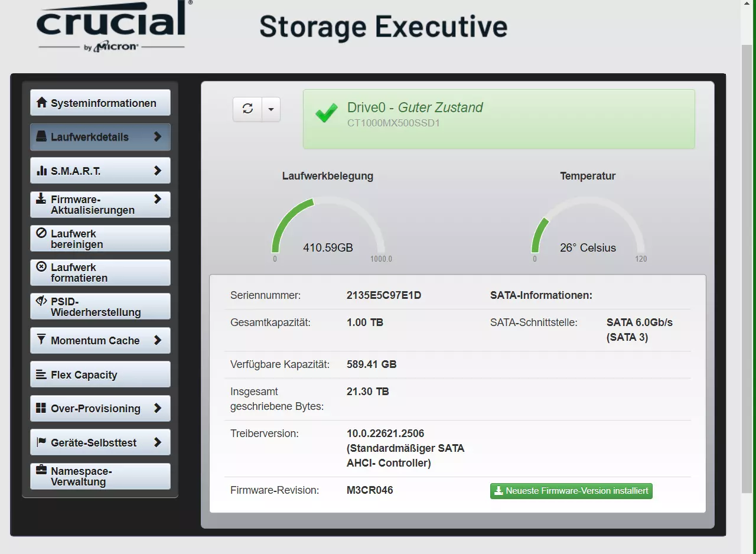Image resolution: width=756 pixels, height=554 pixels.
Task: Expand the S.M.A.R.T. chevron arrow
Action: pyautogui.click(x=158, y=171)
